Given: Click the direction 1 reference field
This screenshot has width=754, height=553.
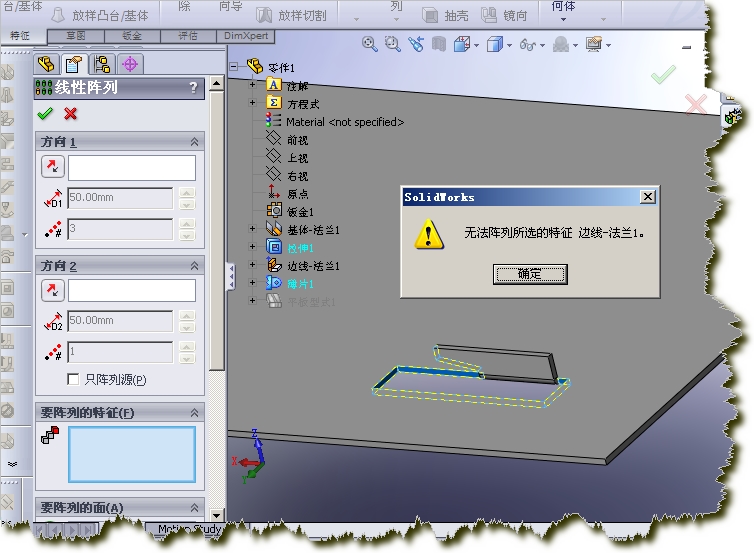Looking at the screenshot, I should pos(132,167).
